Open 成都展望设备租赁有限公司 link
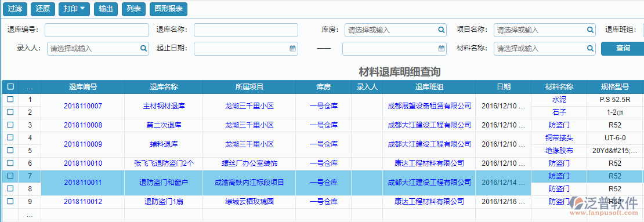This screenshot has width=644, height=222. point(429,106)
